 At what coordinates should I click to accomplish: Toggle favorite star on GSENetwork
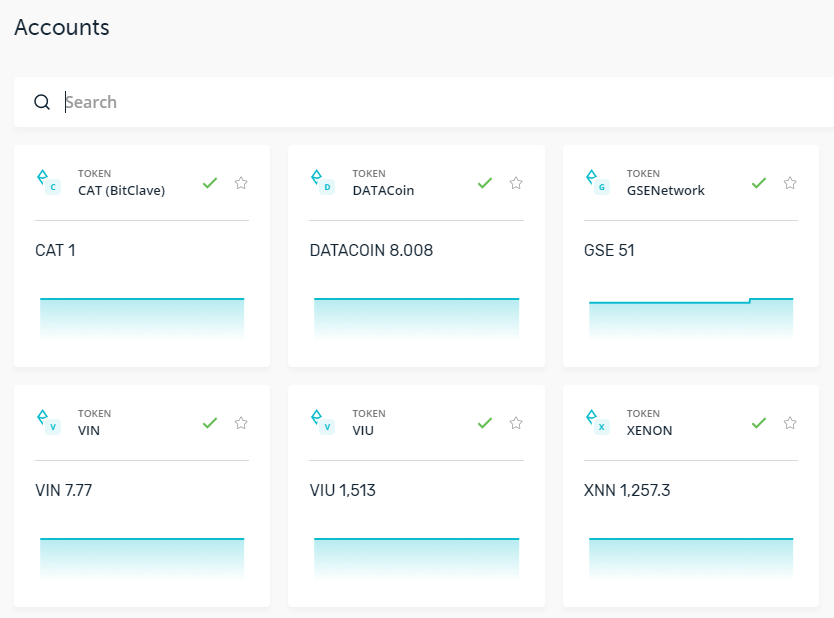click(790, 183)
